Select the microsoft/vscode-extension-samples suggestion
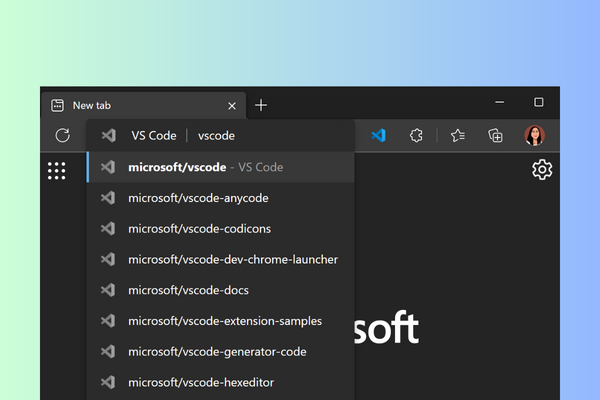 221,321
